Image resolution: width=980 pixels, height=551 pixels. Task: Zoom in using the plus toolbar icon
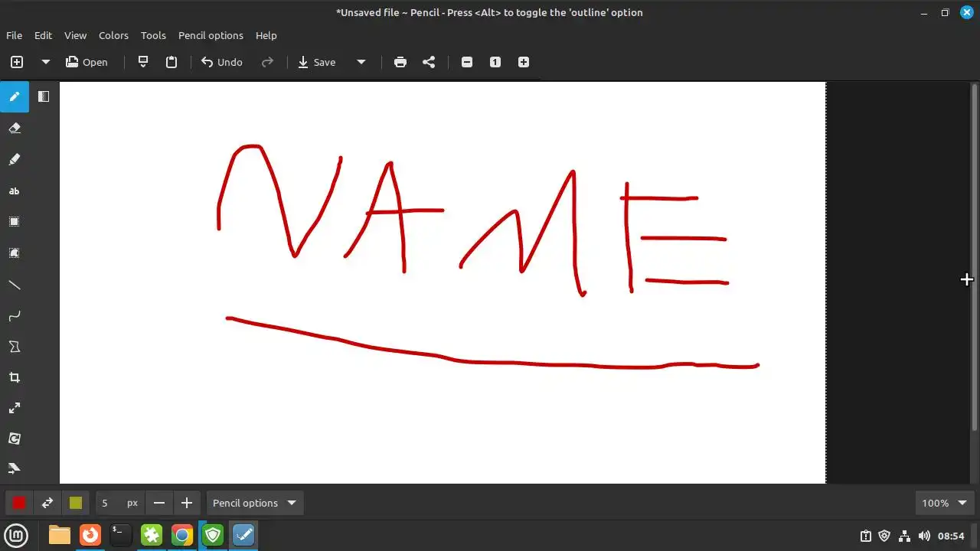[524, 62]
